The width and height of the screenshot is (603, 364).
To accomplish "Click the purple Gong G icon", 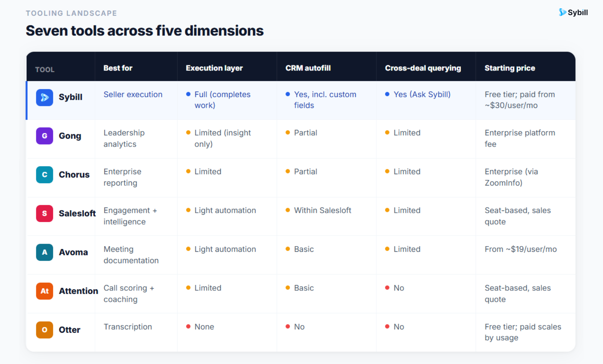I will [44, 136].
